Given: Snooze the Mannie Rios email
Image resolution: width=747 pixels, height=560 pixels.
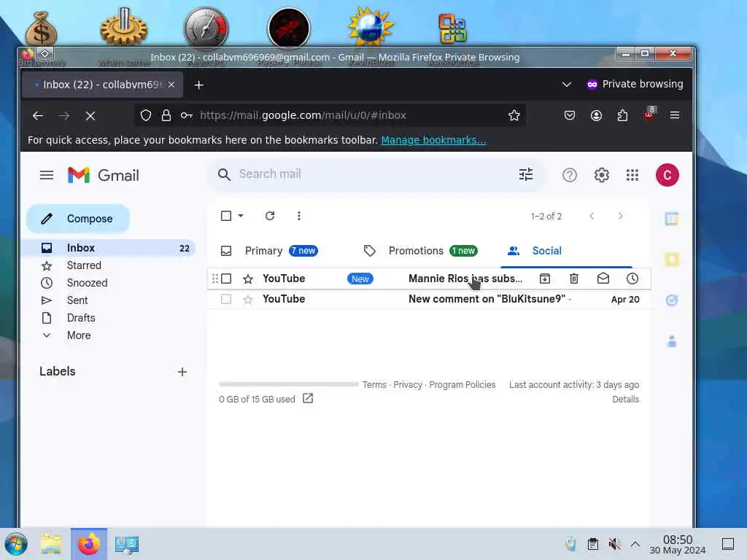Looking at the screenshot, I should [x=632, y=279].
